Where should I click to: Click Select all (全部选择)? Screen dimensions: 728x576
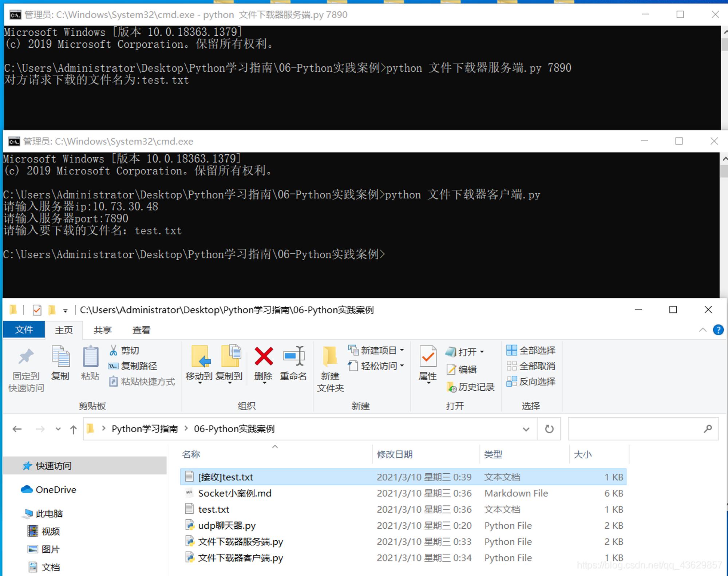(x=531, y=350)
